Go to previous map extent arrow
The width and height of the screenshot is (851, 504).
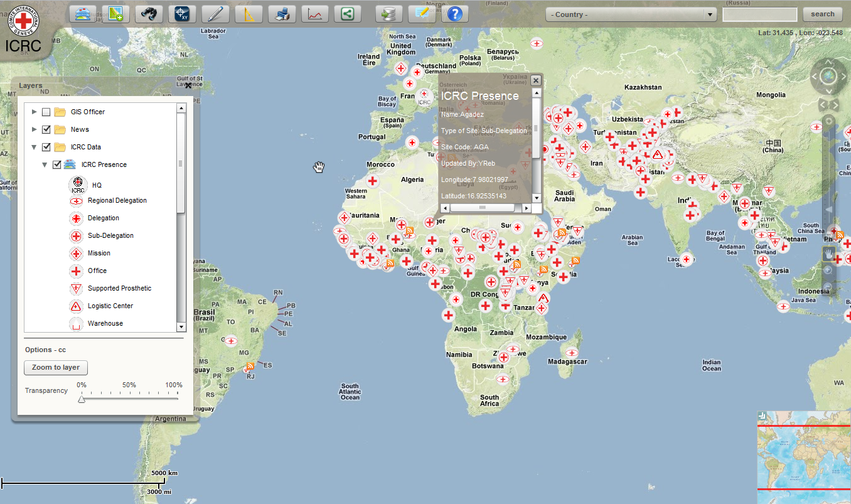coord(823,104)
